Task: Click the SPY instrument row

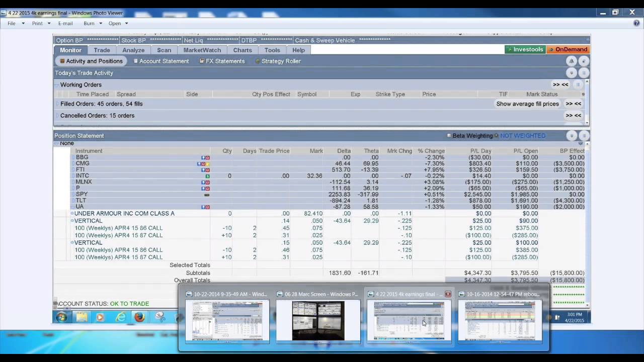Action: (x=328, y=195)
